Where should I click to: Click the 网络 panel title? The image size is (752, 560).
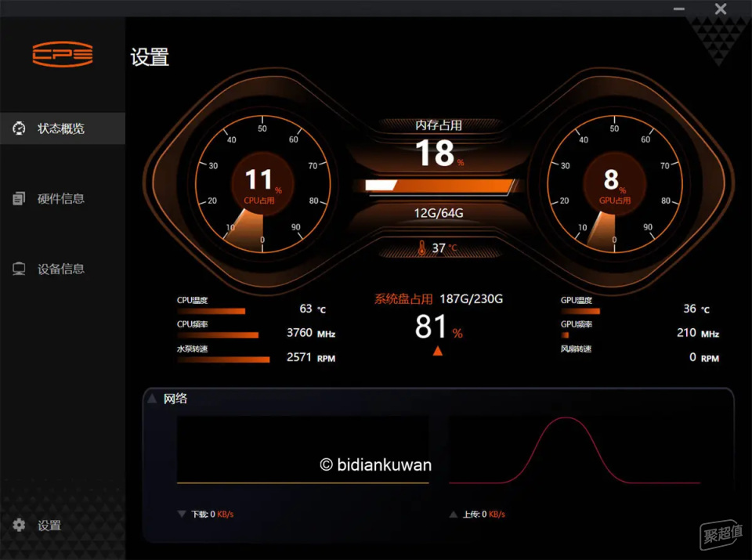(175, 399)
